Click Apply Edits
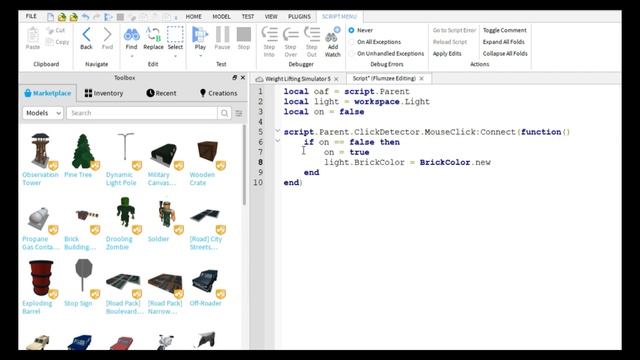The height and width of the screenshot is (360, 640). [x=447, y=53]
